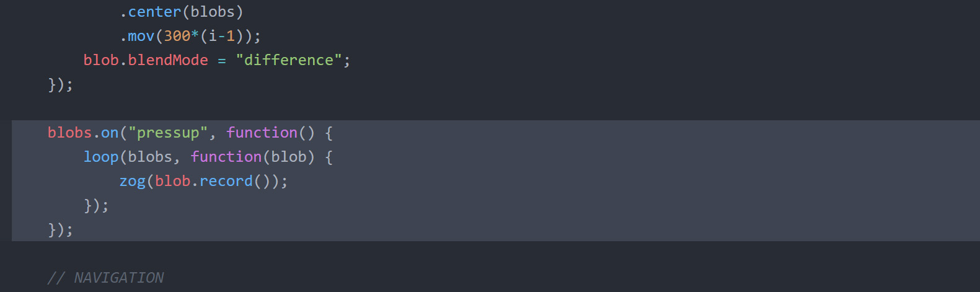980x292 pixels.
Task: Click the number 300 in the mov call
Action: coord(177,36)
